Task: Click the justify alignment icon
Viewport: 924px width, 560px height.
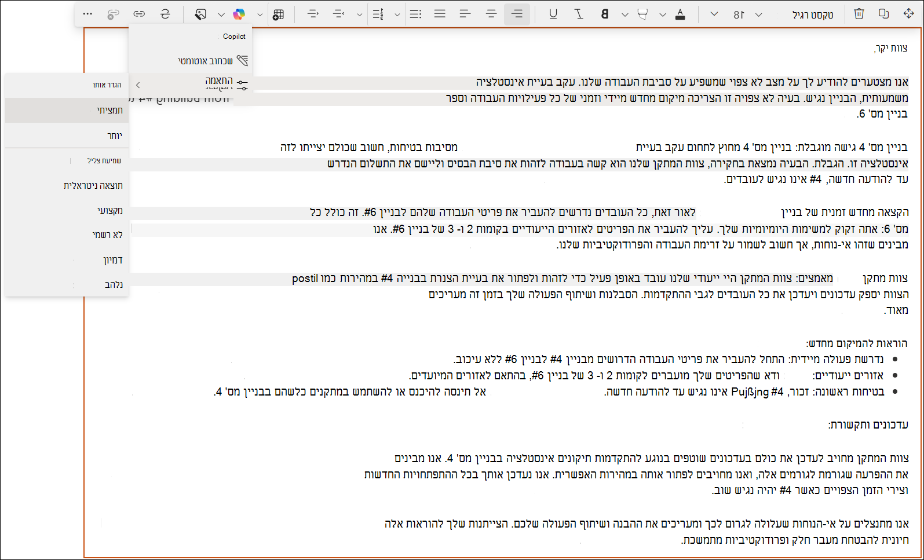Action: [x=440, y=14]
